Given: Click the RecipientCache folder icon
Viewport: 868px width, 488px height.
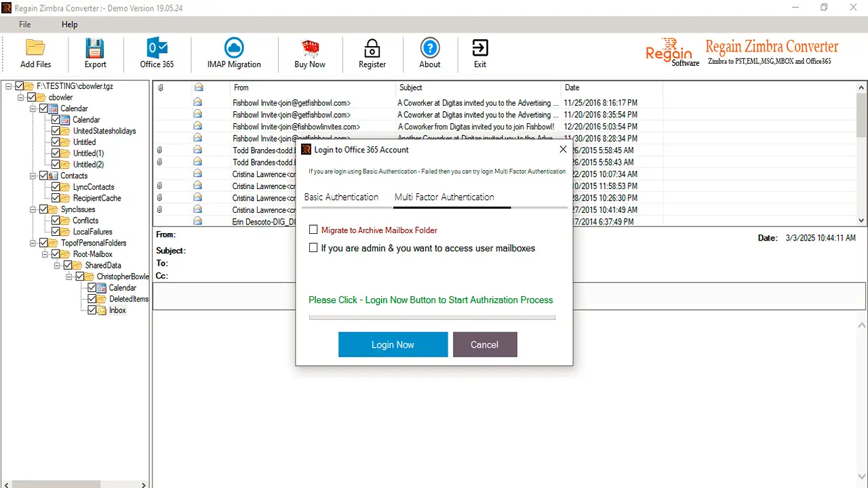Looking at the screenshot, I should coord(66,198).
